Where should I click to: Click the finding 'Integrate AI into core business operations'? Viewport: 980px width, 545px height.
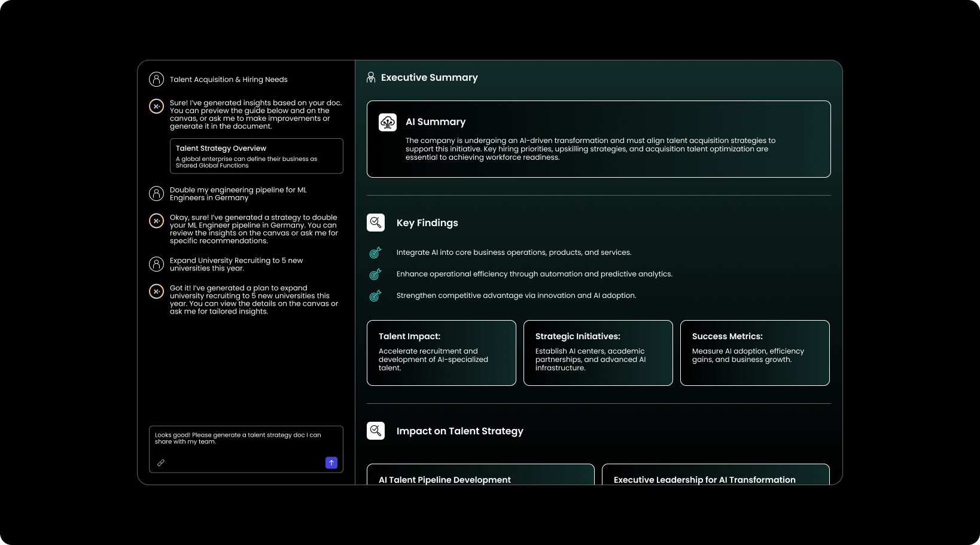(x=514, y=252)
